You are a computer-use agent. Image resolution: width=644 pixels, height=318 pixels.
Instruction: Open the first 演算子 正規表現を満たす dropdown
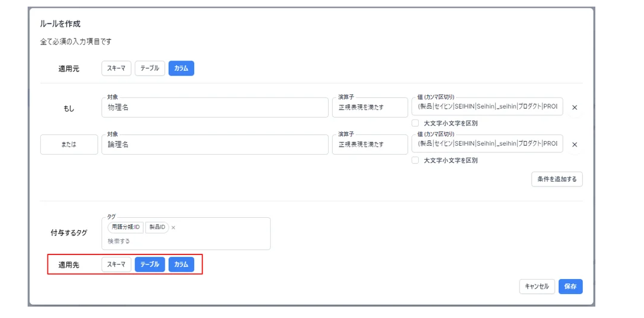[370, 107]
